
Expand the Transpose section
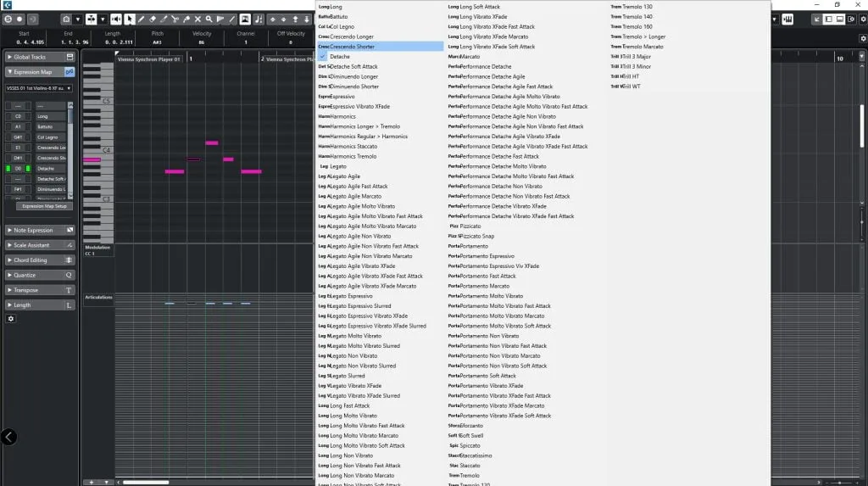tap(9, 290)
